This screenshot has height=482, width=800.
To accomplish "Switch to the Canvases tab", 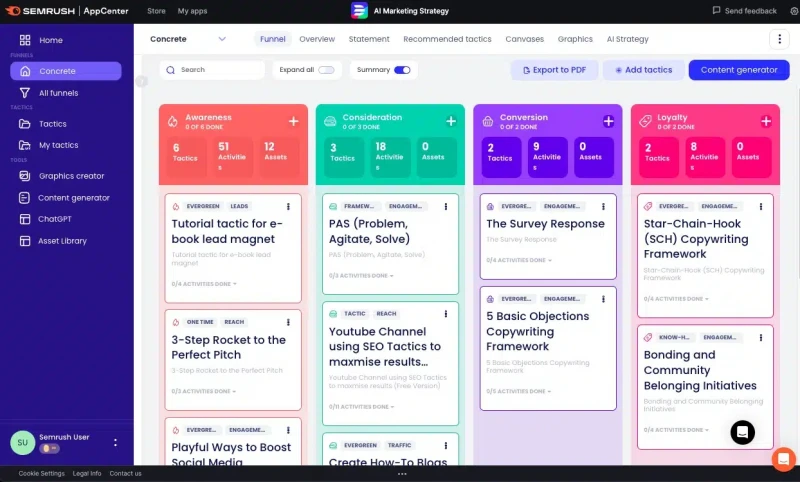I will pyautogui.click(x=524, y=39).
